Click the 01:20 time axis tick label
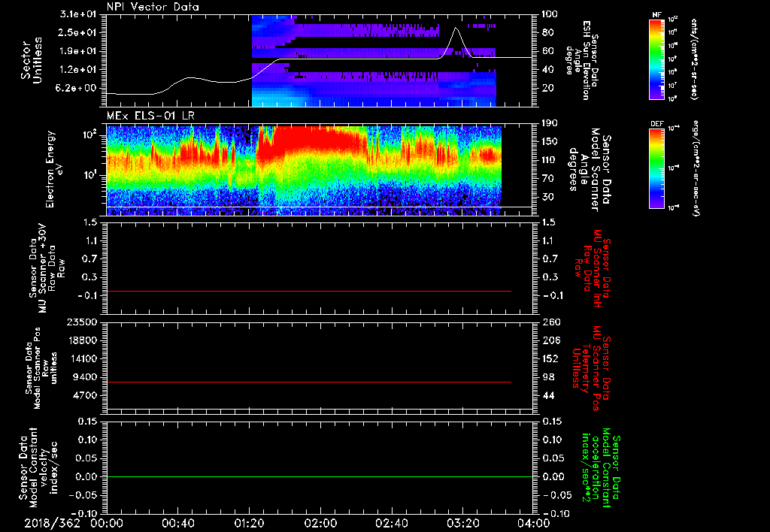Viewport: 770px width, 532px height. 250,523
